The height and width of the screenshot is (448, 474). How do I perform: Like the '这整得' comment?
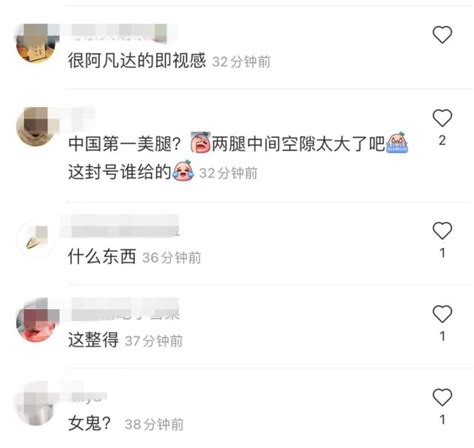coord(442,314)
